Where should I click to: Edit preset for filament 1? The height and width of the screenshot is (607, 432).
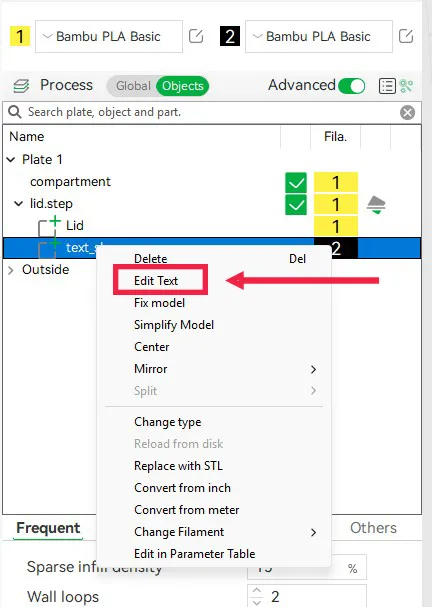pyautogui.click(x=196, y=36)
